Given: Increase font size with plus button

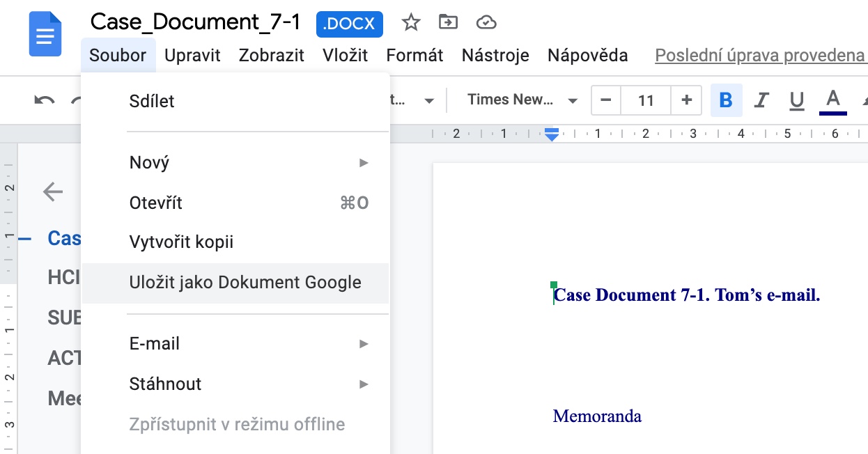Looking at the screenshot, I should pyautogui.click(x=686, y=100).
